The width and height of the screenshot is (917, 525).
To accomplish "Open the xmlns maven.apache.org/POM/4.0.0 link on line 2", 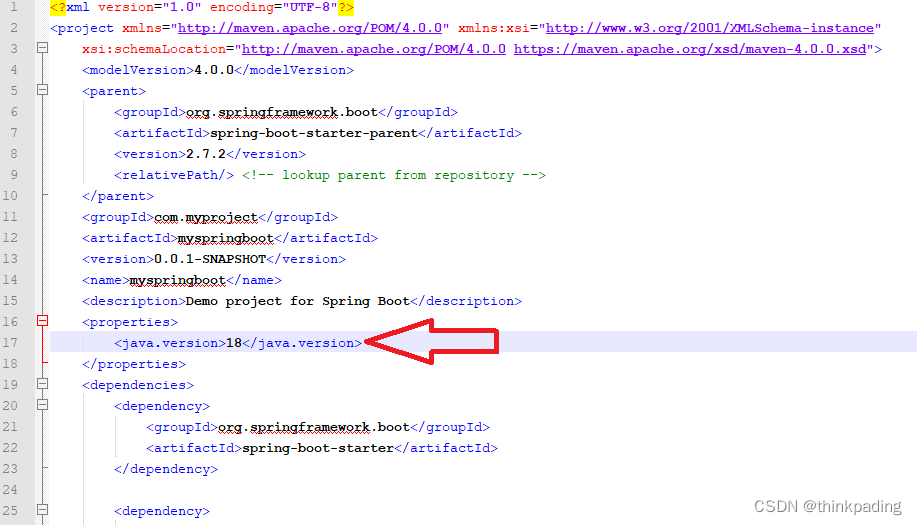I will tap(310, 28).
